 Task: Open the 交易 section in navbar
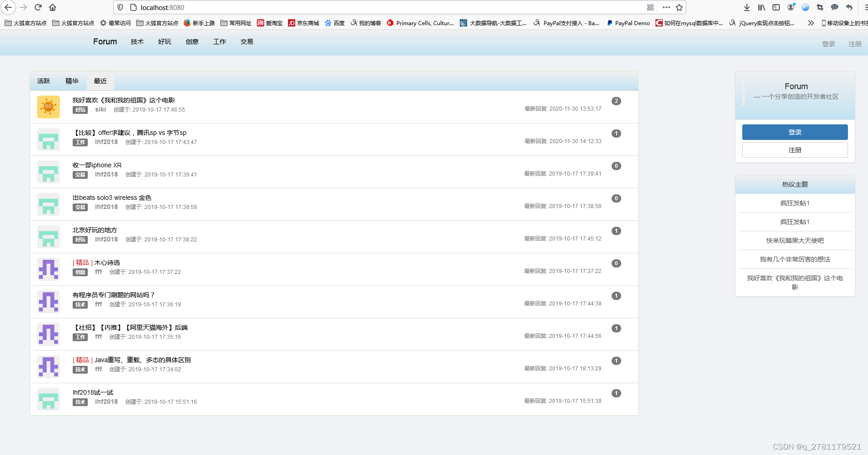tap(247, 42)
